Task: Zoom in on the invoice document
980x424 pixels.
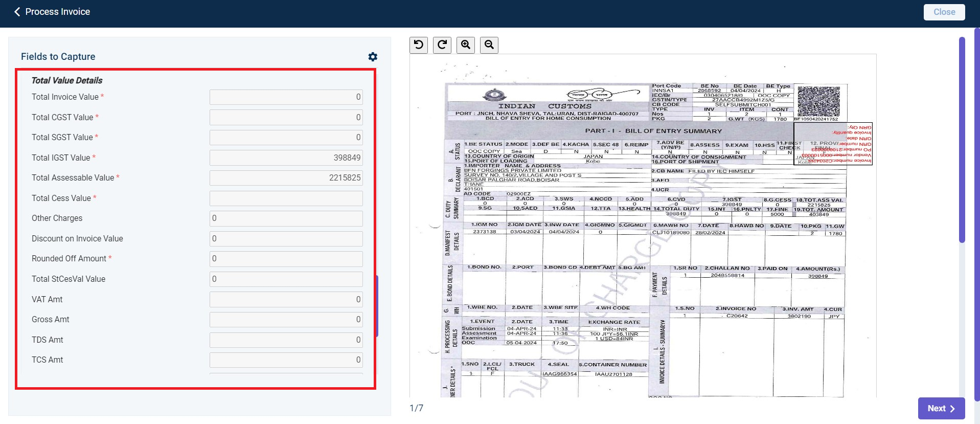Action: coord(466,45)
